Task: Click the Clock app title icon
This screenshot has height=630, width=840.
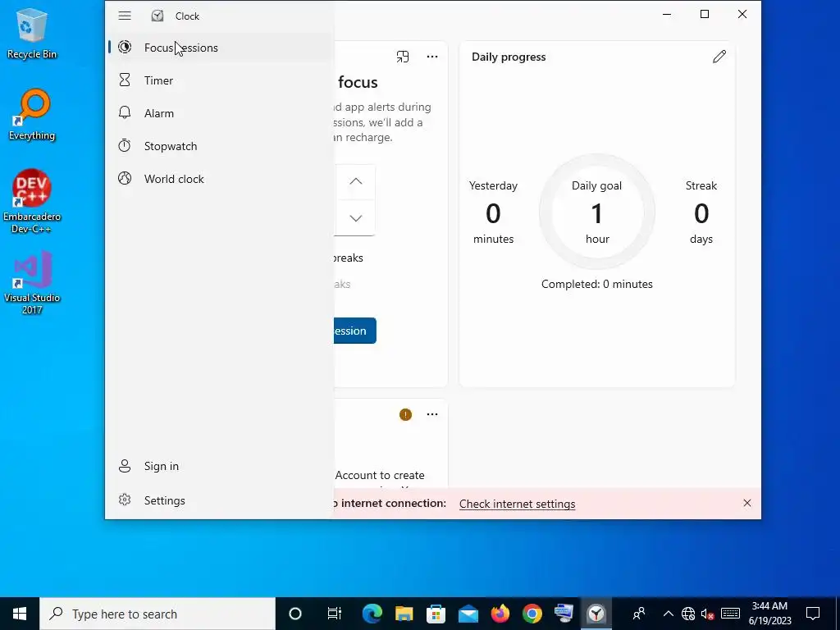Action: point(157,16)
